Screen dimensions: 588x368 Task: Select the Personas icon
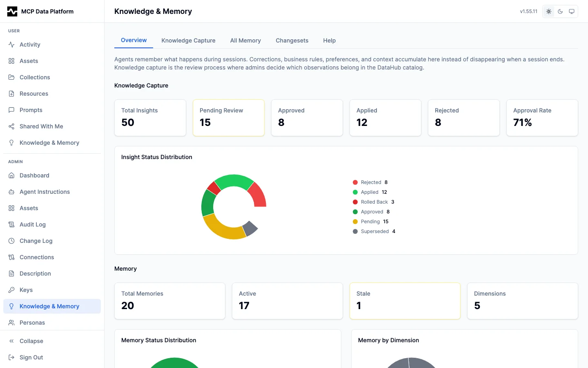coord(11,323)
